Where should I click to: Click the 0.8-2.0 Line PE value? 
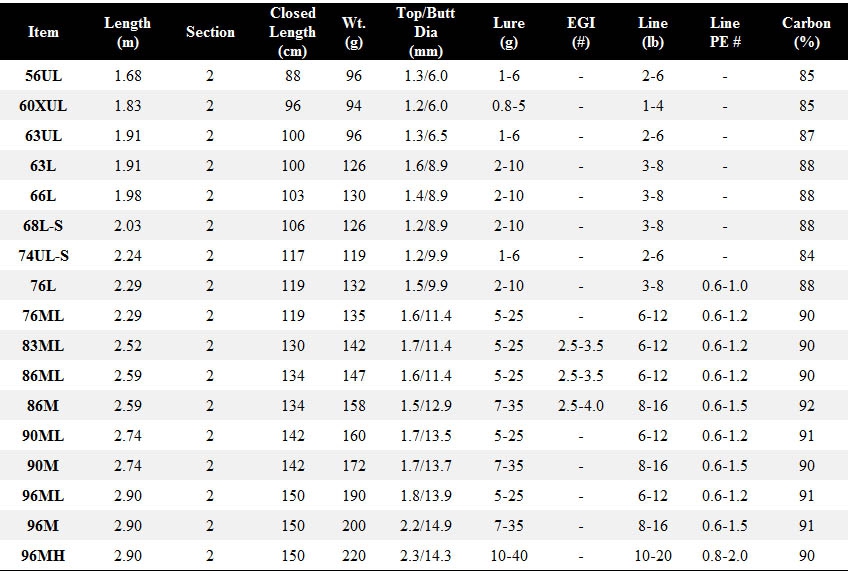[725, 555]
